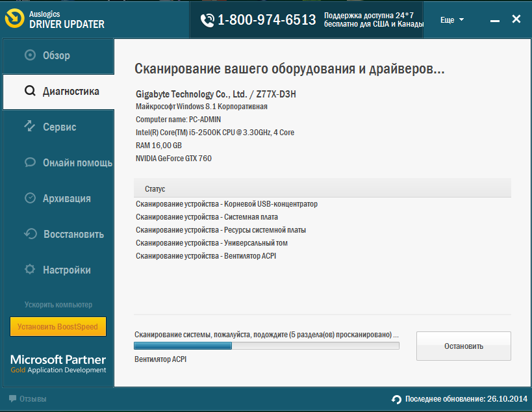Expand the Еще dropdown menu
This screenshot has height=412, width=532.
click(x=451, y=20)
